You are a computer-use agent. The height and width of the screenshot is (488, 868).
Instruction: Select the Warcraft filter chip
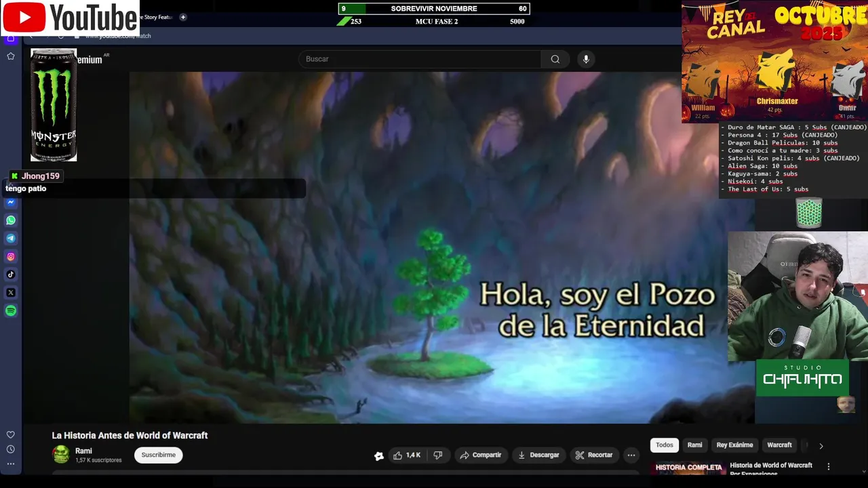779,445
